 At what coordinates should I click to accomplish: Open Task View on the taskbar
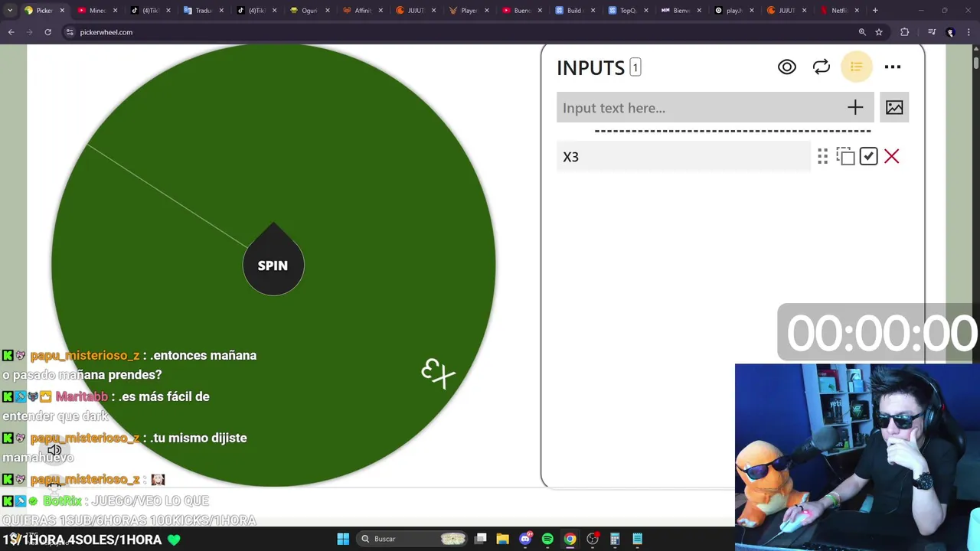point(481,539)
